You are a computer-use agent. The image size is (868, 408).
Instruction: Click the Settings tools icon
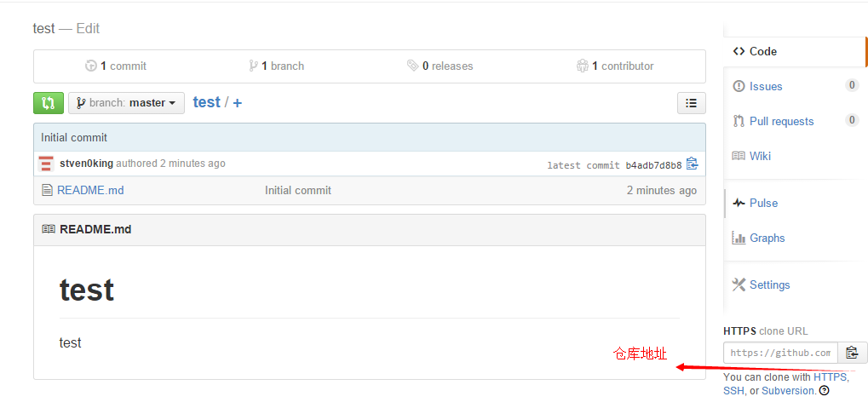coord(739,284)
